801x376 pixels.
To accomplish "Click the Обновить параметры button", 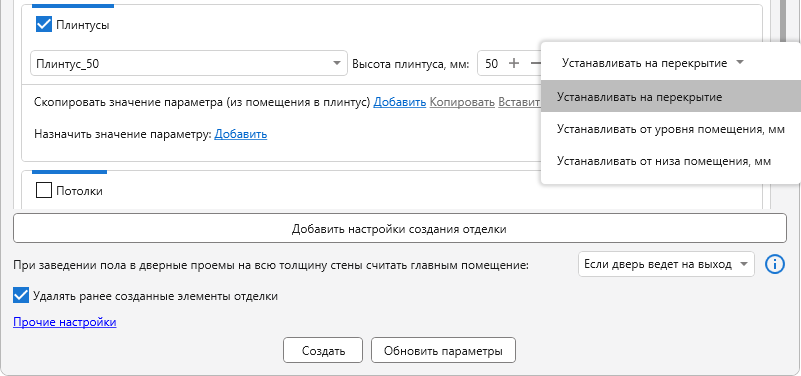I will coord(443,350).
